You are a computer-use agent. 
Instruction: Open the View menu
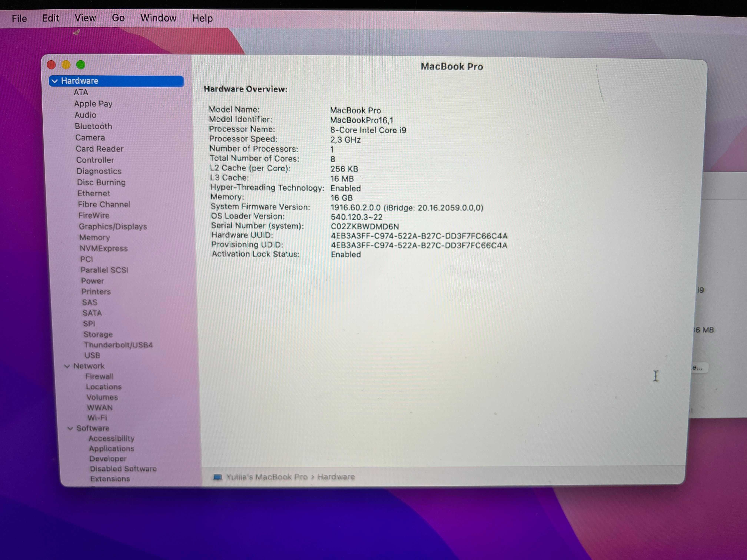click(x=85, y=18)
